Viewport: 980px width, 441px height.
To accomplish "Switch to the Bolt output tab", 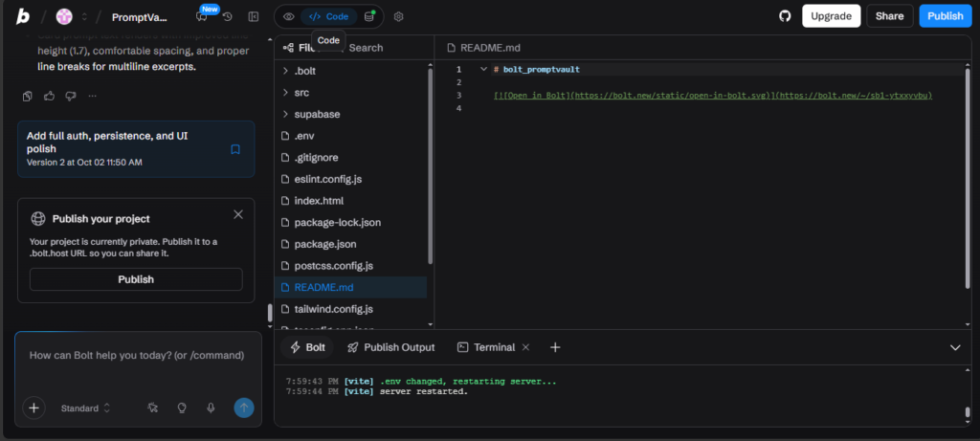I will tap(307, 347).
